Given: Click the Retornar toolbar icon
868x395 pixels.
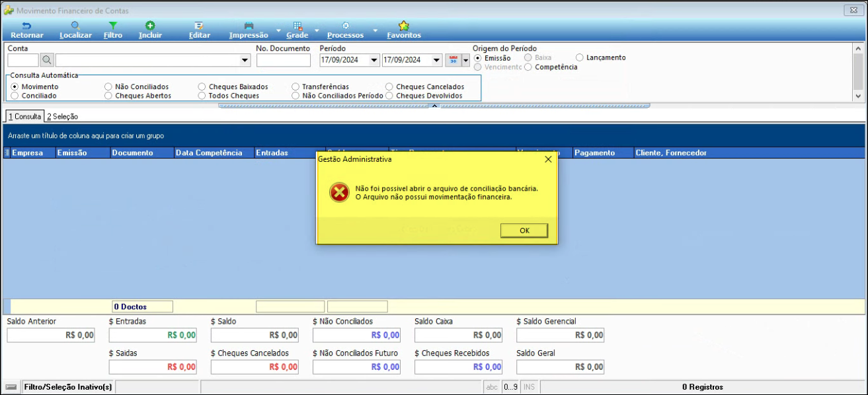Looking at the screenshot, I should coord(26,25).
